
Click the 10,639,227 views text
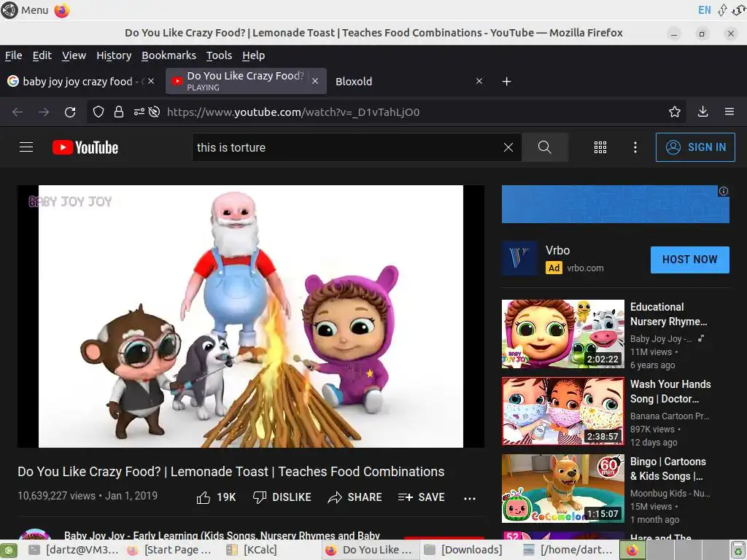[x=57, y=496]
